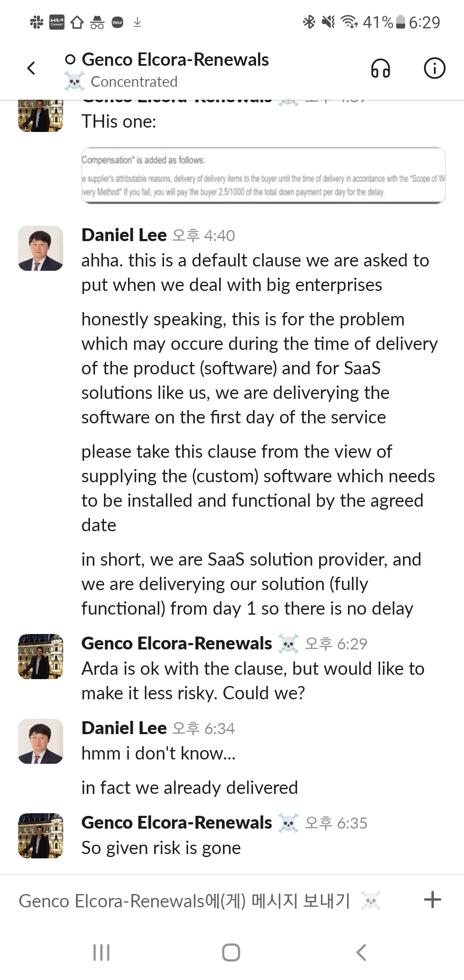Tap skull status emoji in header
This screenshot has width=464, height=980.
[x=74, y=81]
